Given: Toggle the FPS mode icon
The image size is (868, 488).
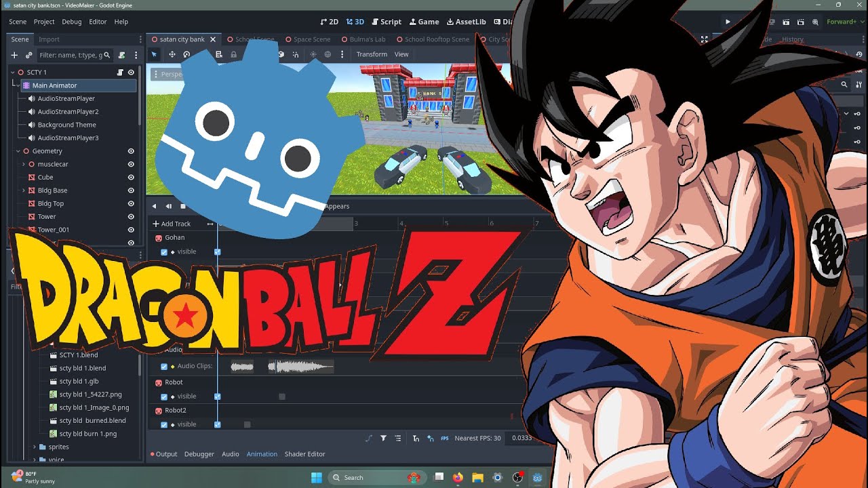Looking at the screenshot, I should (x=445, y=438).
